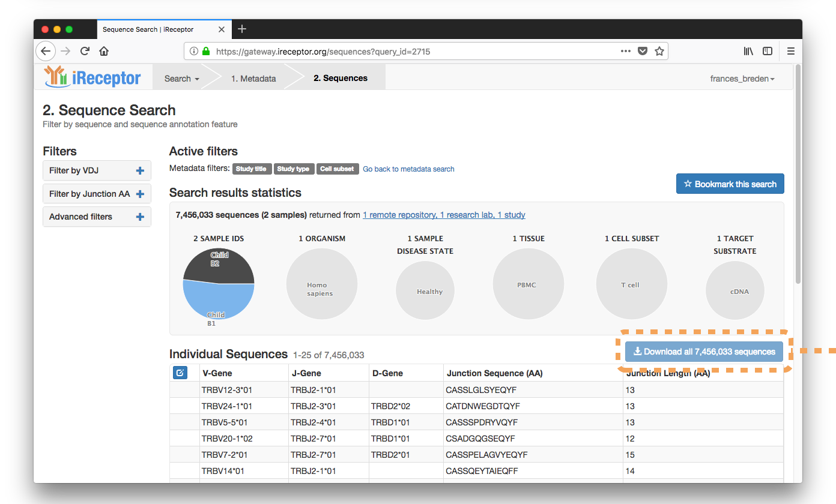Open the Search dropdown menu
The image size is (836, 504).
pyautogui.click(x=182, y=79)
